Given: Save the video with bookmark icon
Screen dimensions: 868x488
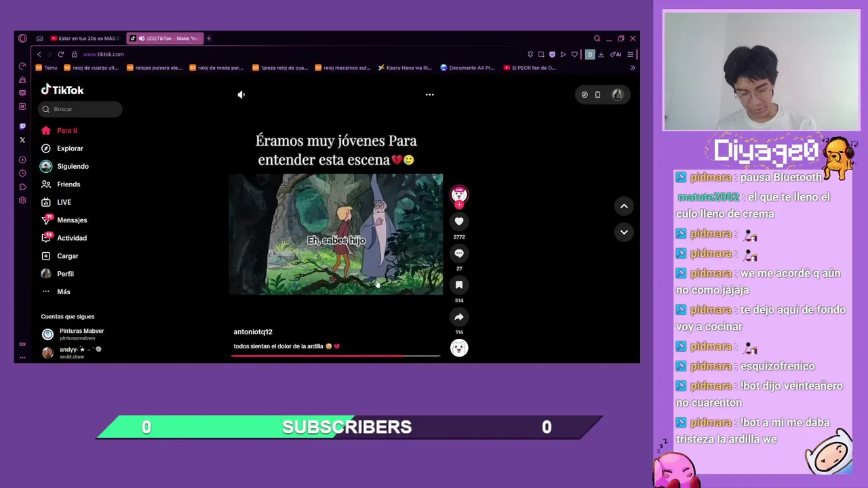Looking at the screenshot, I should [459, 285].
